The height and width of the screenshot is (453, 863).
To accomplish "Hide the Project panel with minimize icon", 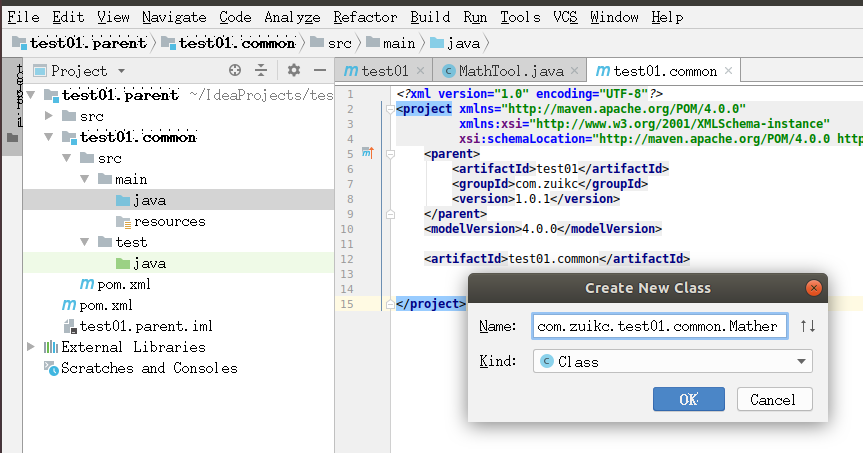I will tap(319, 70).
